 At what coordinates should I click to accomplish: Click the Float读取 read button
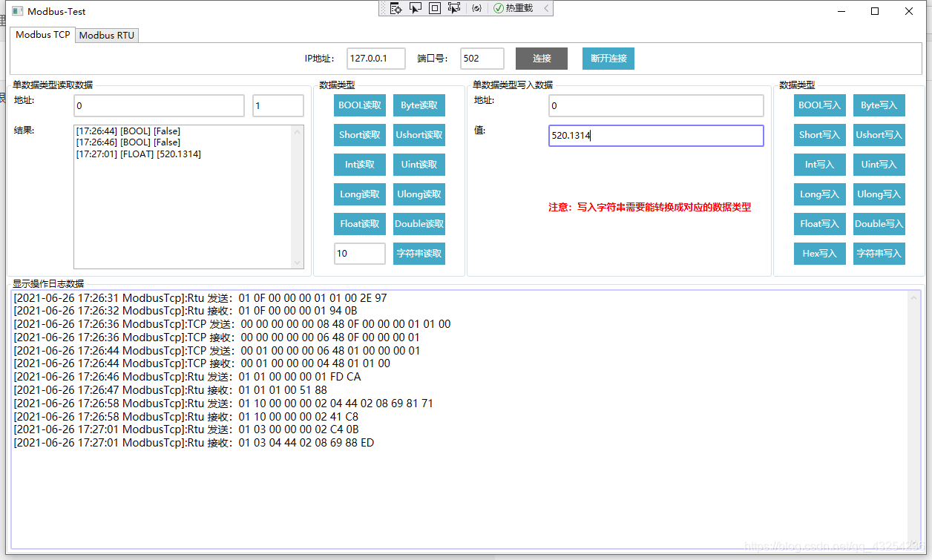[359, 223]
